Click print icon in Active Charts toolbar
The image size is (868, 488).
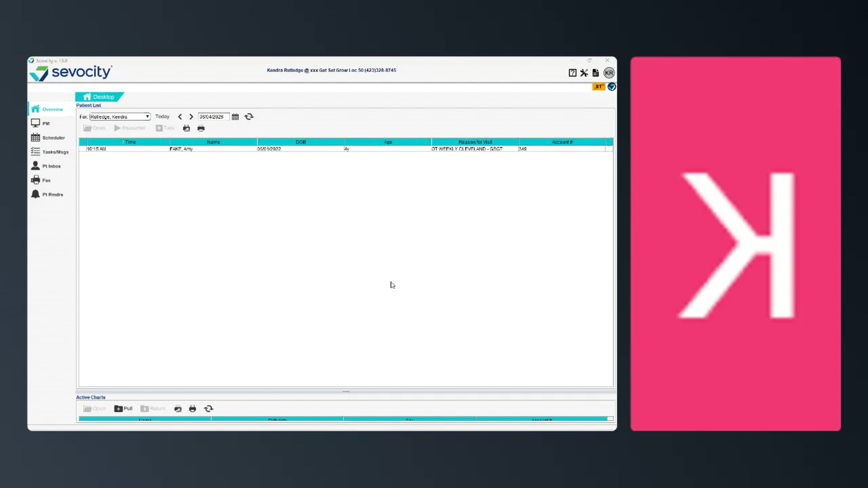click(192, 408)
